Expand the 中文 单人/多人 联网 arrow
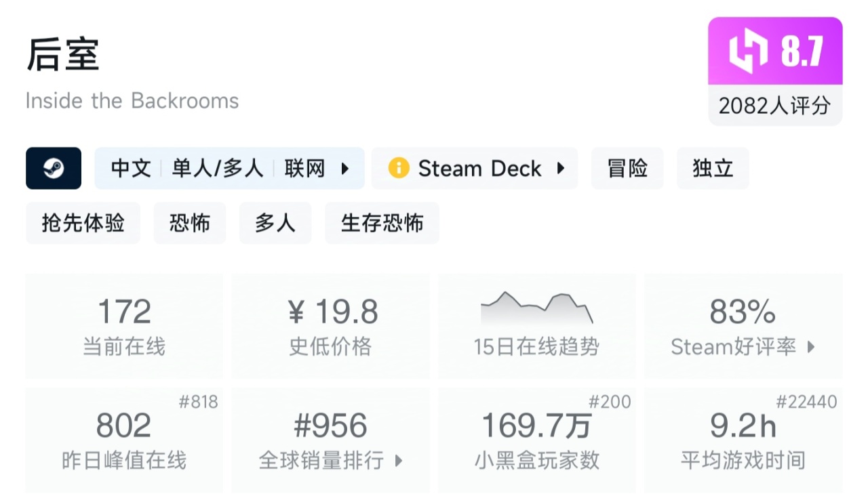This screenshot has height=498, width=868. [x=345, y=168]
